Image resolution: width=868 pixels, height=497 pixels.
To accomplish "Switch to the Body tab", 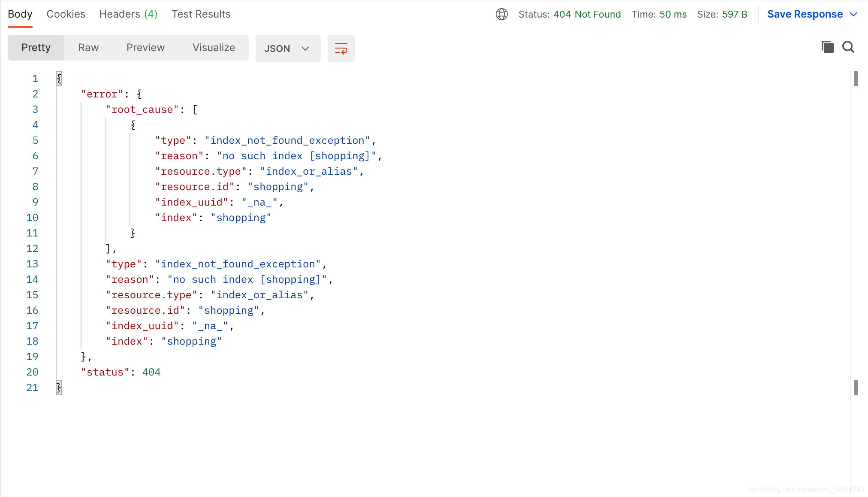I will 20,14.
